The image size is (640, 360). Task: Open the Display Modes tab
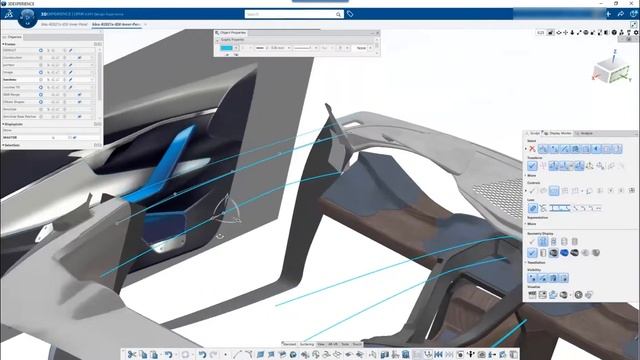pyautogui.click(x=558, y=133)
